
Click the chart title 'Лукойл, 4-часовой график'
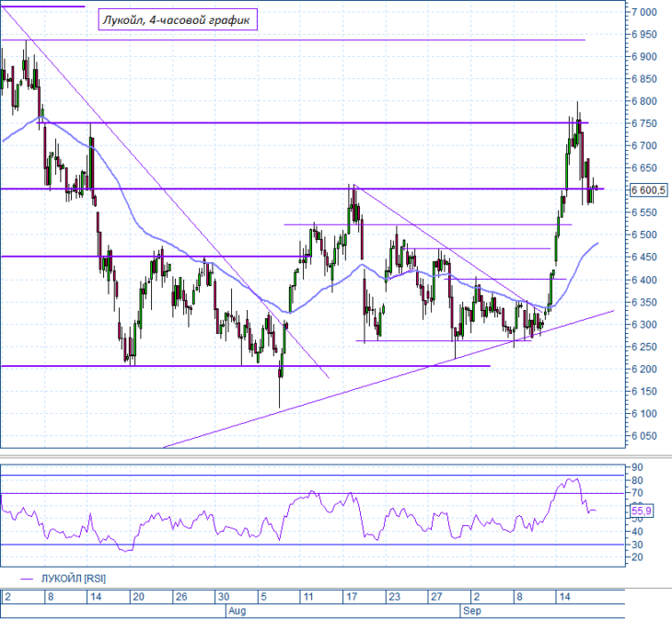point(178,19)
